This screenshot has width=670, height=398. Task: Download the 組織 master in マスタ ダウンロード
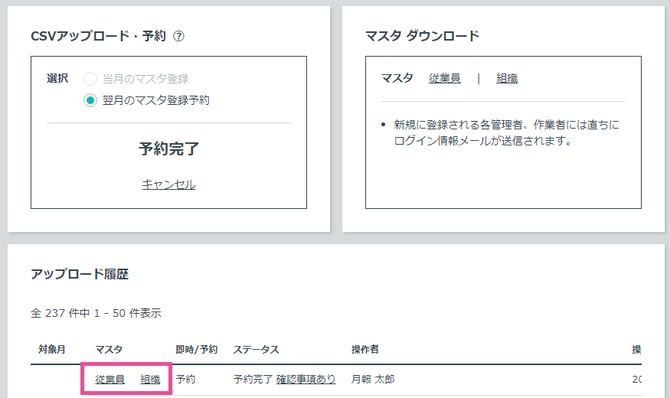pyautogui.click(x=507, y=79)
